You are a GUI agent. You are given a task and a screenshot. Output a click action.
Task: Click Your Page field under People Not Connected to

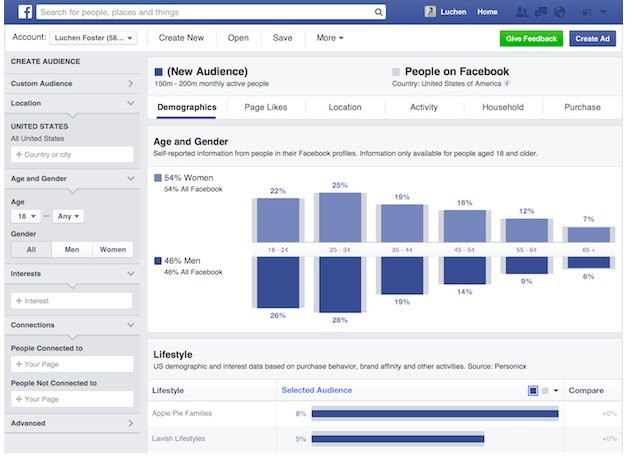pyautogui.click(x=72, y=399)
